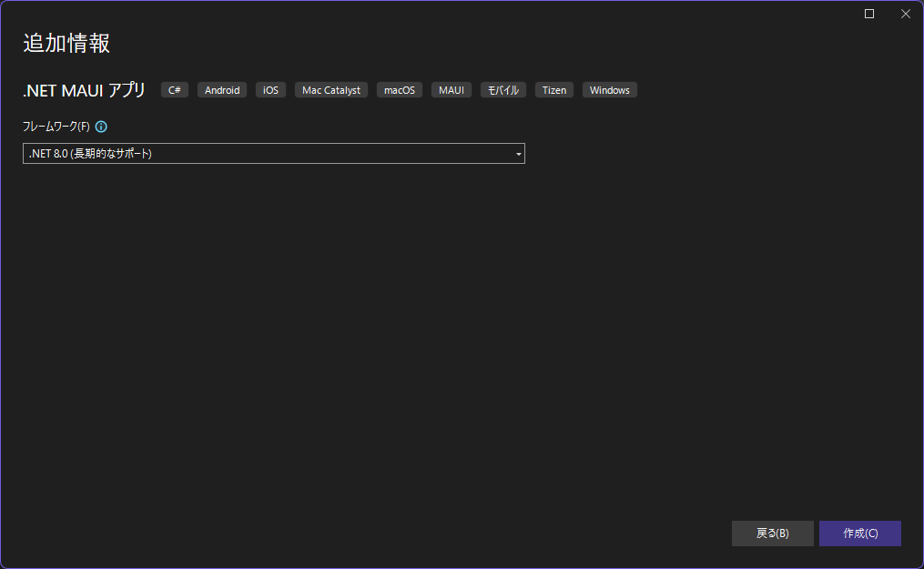Click the 戻る(B) back button
This screenshot has width=924, height=569.
[x=773, y=533]
